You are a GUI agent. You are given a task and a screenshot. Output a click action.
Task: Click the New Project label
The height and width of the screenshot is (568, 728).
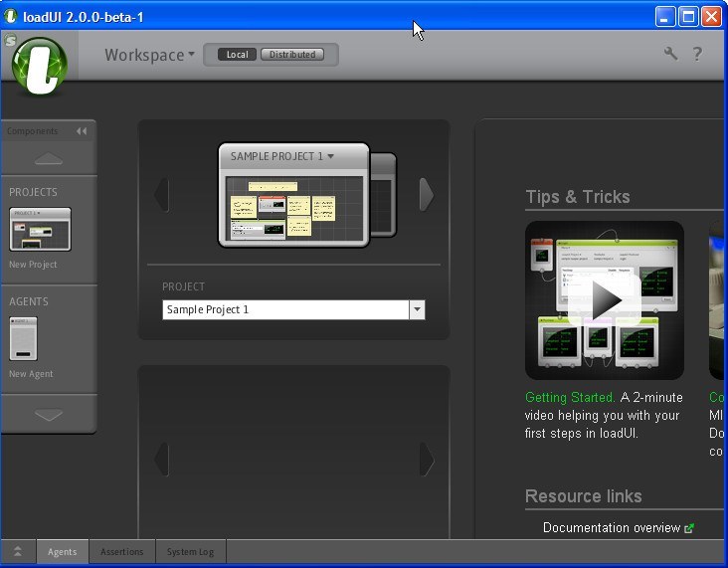33,265
